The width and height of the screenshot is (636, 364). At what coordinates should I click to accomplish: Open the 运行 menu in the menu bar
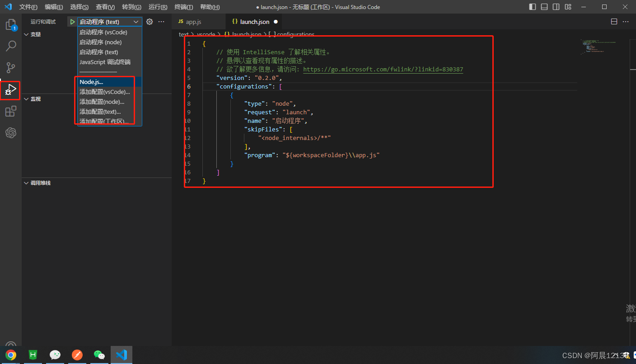157,7
